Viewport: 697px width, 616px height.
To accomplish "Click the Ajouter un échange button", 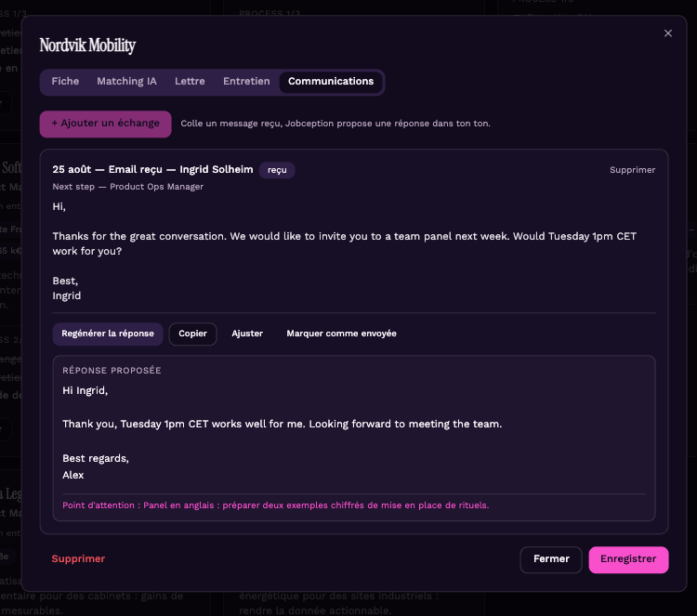I will [x=105, y=124].
